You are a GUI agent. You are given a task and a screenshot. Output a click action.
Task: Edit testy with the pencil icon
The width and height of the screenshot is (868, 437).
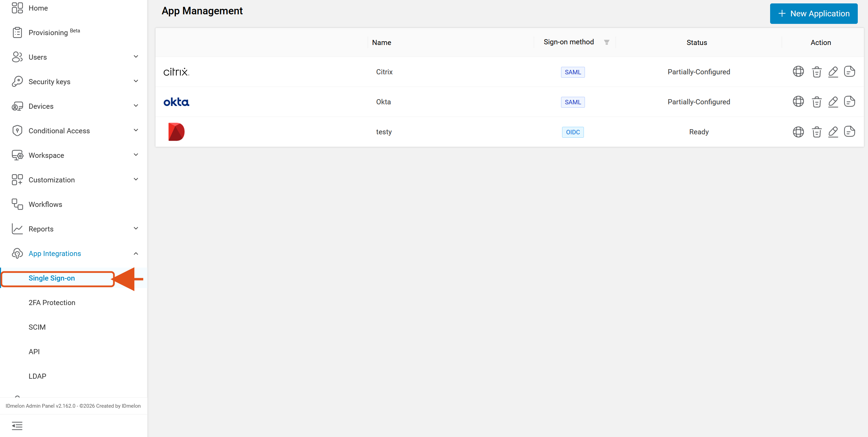833,132
